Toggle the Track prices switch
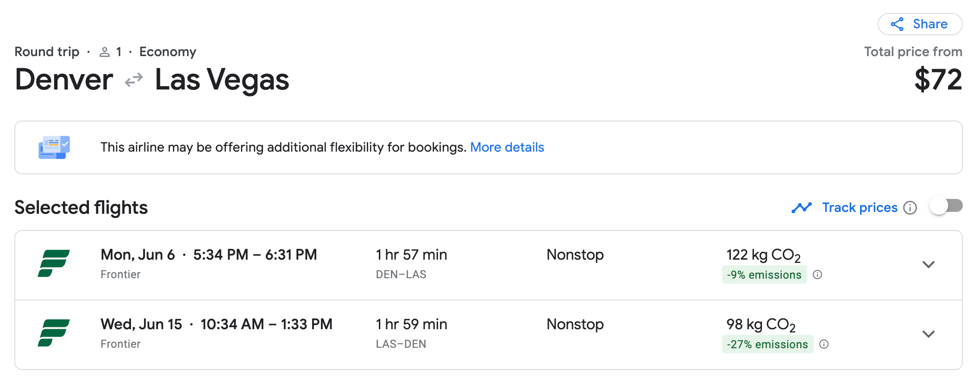 pyautogui.click(x=946, y=206)
